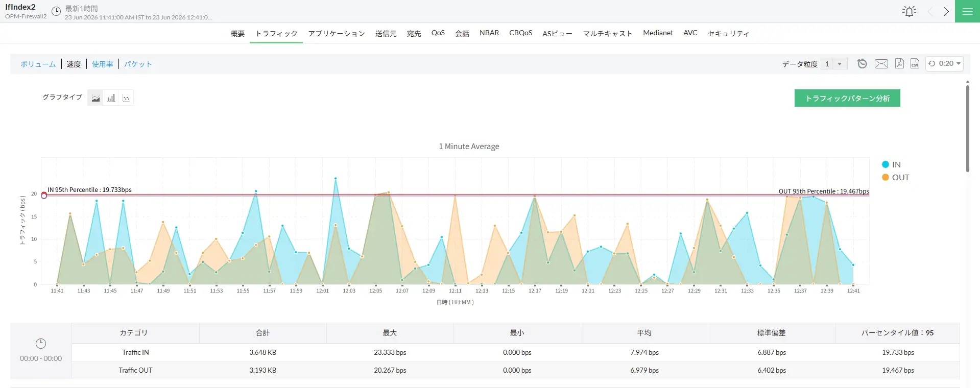
Task: Click the 7.974 bps average value
Action: click(x=644, y=353)
